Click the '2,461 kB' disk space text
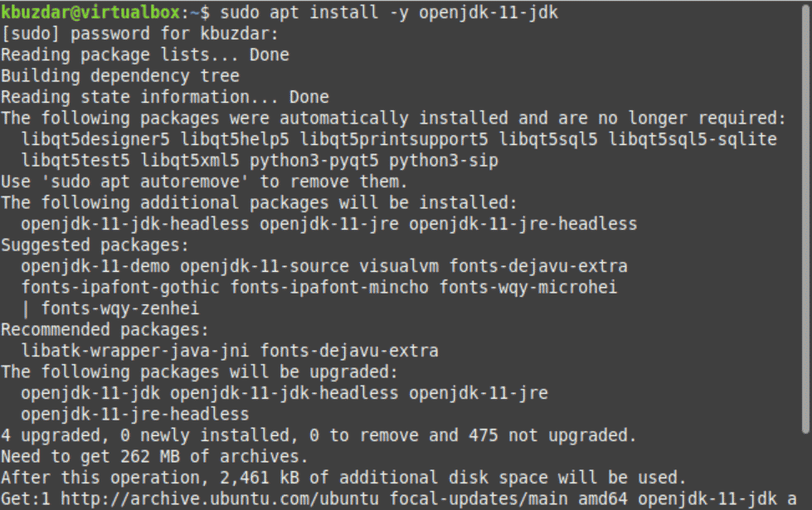This screenshot has height=510, width=812. 260,478
